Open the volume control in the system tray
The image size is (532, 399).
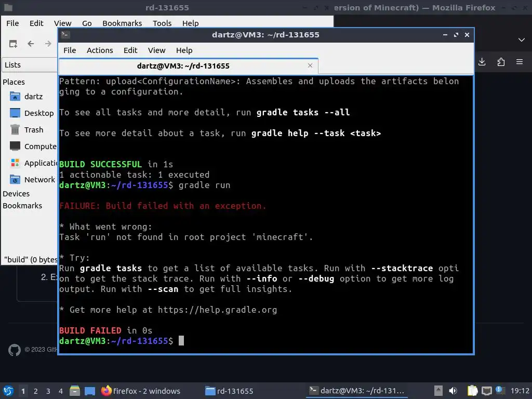tap(453, 391)
